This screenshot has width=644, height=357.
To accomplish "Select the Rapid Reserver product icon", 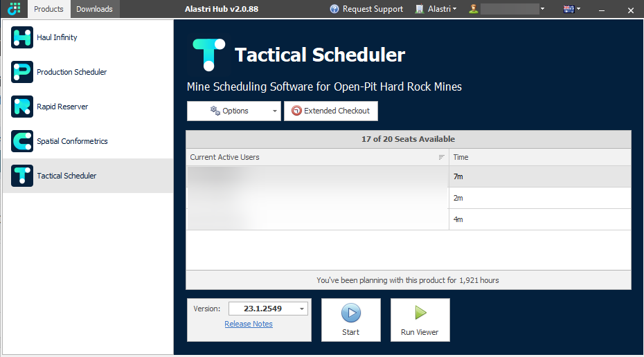I will click(22, 107).
